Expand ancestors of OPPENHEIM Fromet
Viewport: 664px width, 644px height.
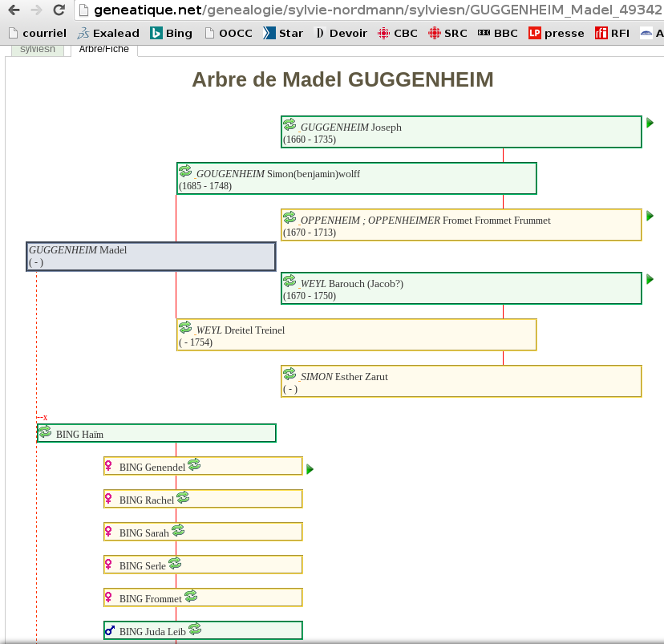click(x=650, y=216)
